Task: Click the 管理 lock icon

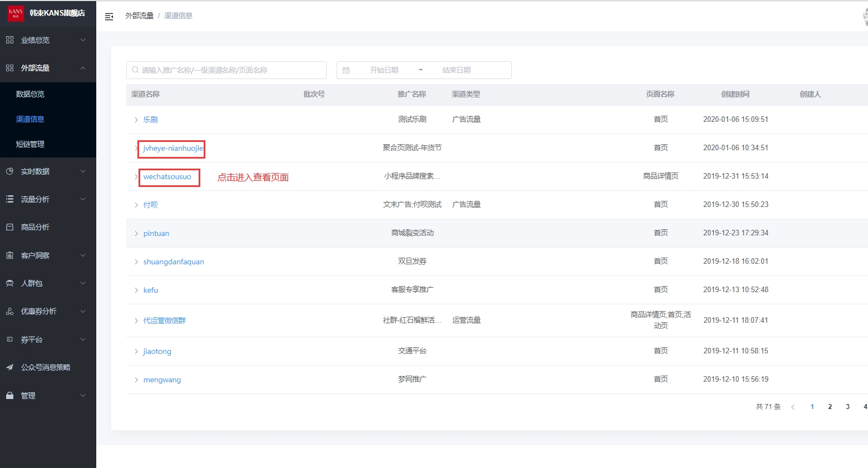Action: 9,396
